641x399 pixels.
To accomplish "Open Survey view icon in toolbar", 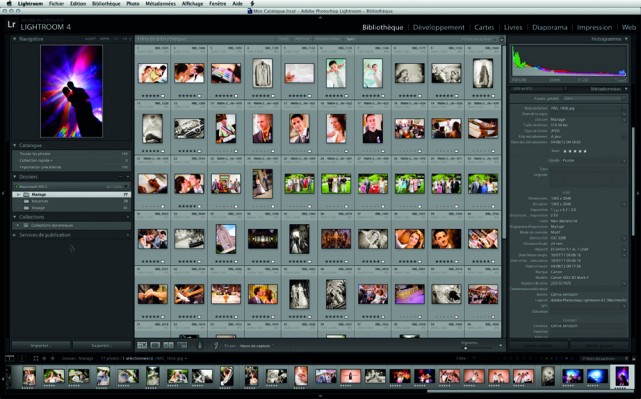I will [x=182, y=345].
